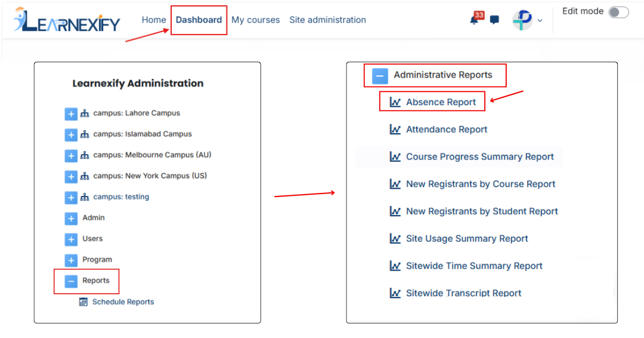Click chart icon beside Site Usage Summary
This screenshot has height=338, width=644.
tap(395, 238)
